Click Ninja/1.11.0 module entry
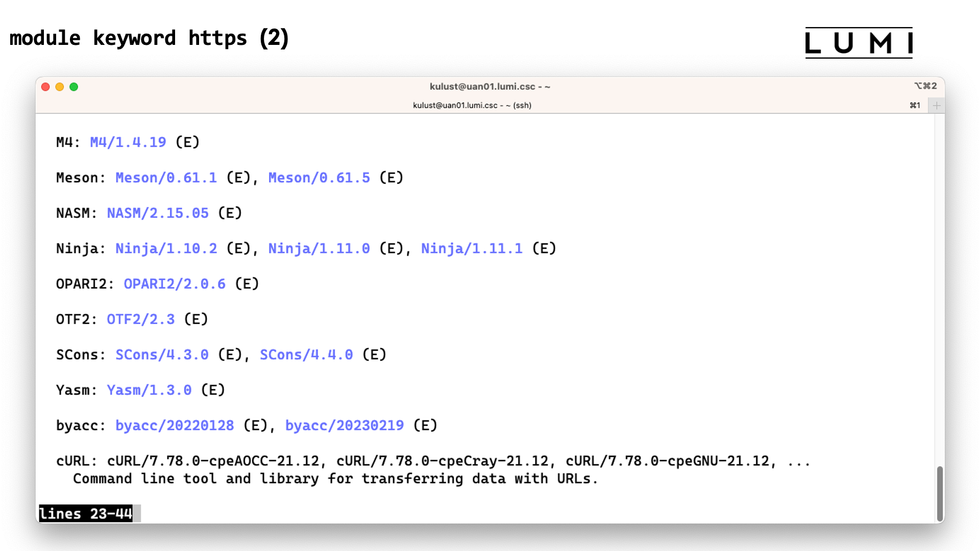This screenshot has width=980, height=551. point(319,248)
